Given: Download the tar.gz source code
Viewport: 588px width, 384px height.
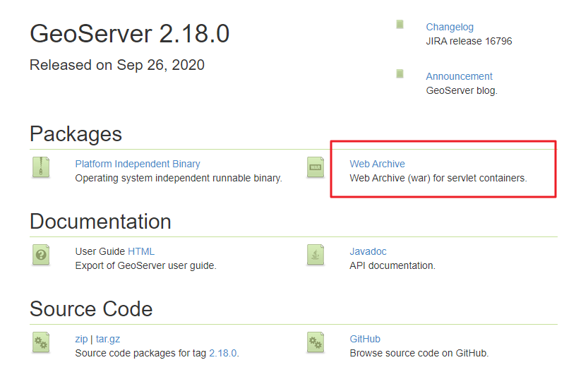Looking at the screenshot, I should coord(108,339).
